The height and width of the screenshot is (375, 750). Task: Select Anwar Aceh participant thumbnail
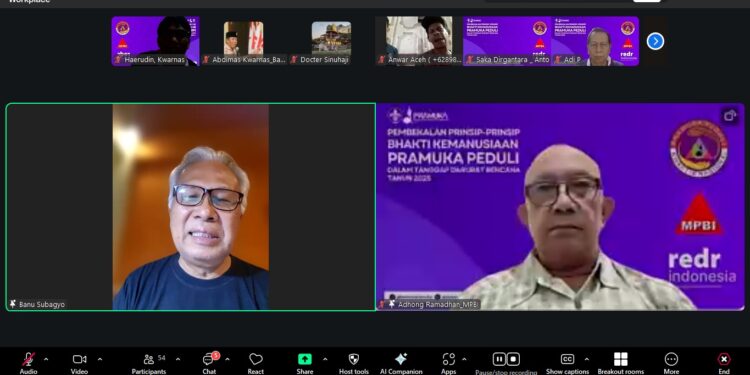click(419, 41)
